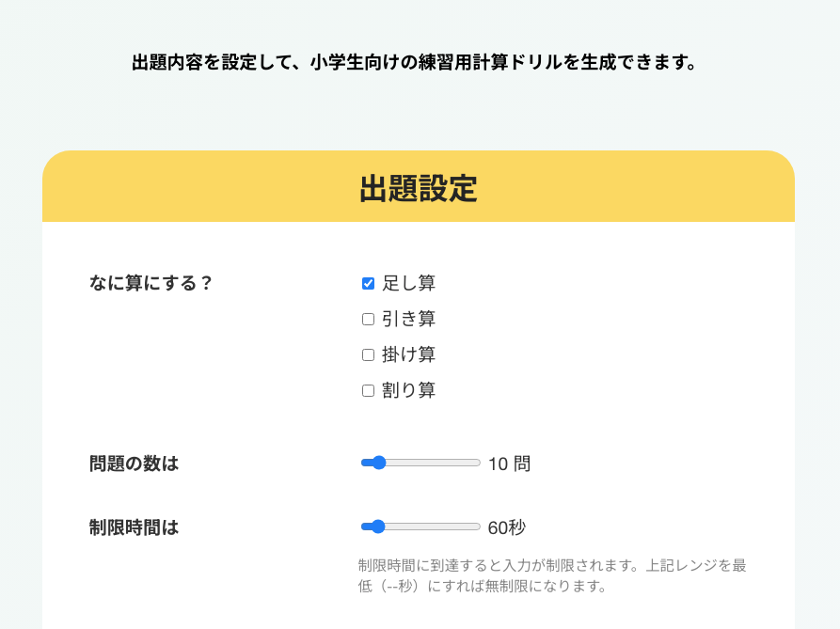840x629 pixels.
Task: Select the 掛け算 text label
Action: 408,354
